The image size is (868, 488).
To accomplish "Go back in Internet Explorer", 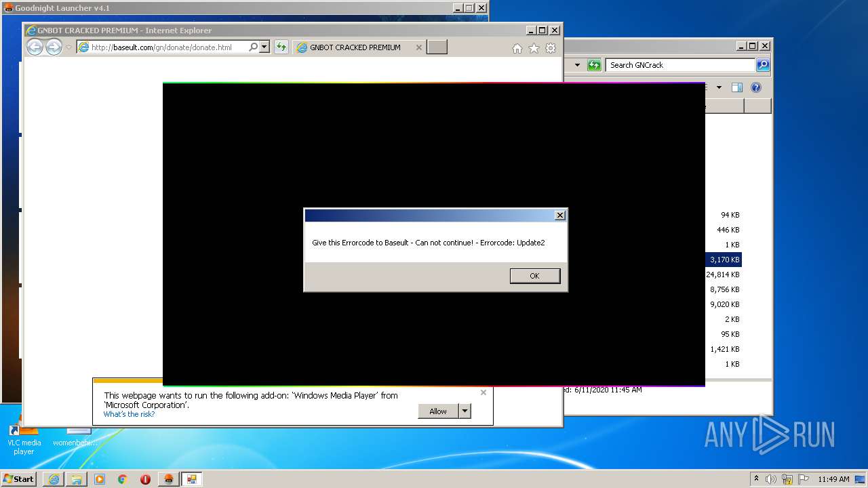I will [x=35, y=47].
